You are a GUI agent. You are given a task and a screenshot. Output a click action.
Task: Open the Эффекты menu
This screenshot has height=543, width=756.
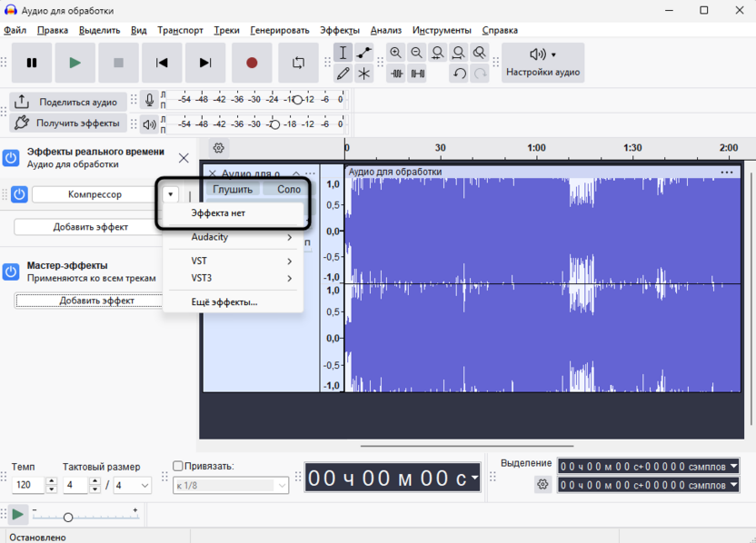coord(340,30)
